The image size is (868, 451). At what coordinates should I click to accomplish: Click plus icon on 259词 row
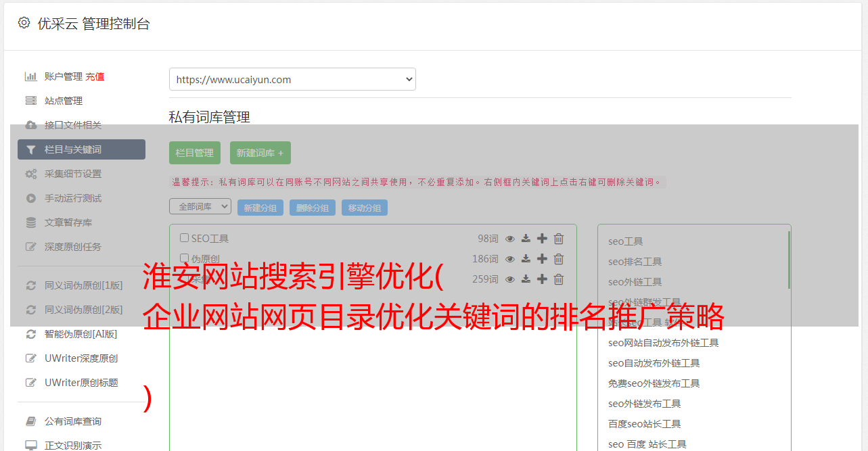pyautogui.click(x=542, y=279)
